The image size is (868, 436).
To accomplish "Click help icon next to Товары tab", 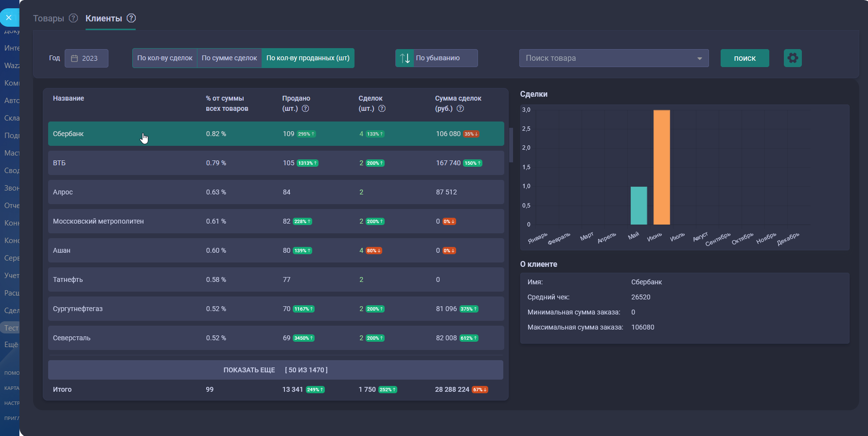I will 73,18.
